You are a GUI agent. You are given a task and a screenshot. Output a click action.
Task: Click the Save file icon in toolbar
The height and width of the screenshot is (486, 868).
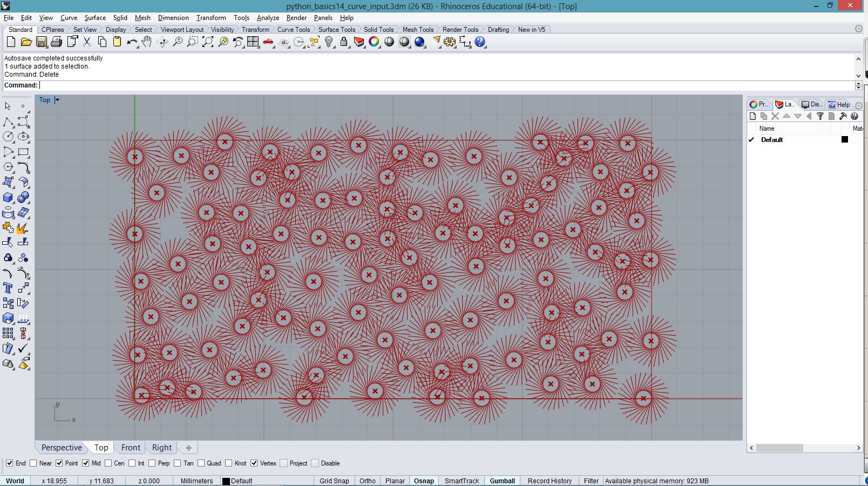point(41,42)
